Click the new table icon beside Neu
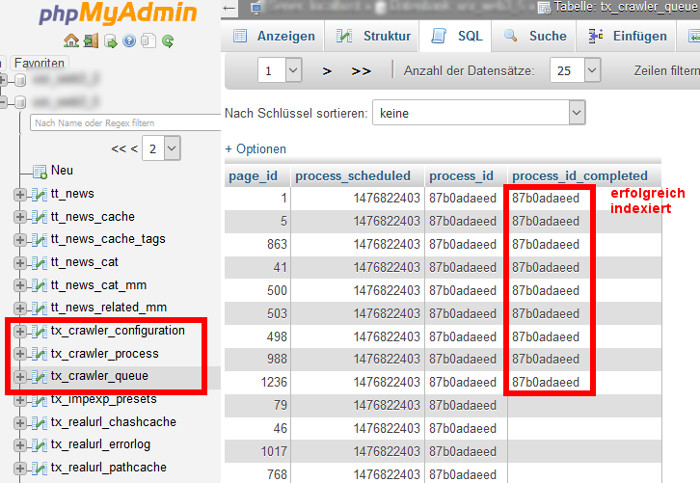The width and height of the screenshot is (700, 483). (39, 171)
